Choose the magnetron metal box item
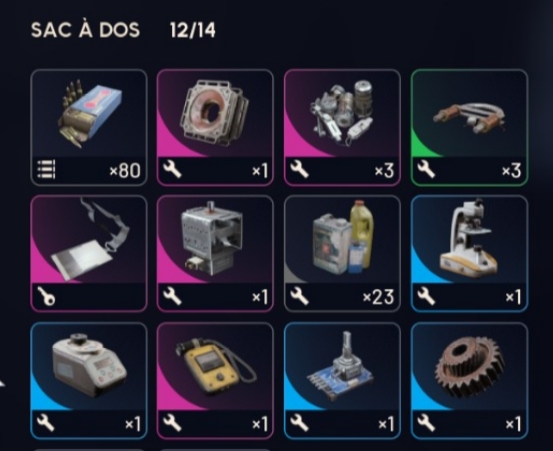This screenshot has height=451, width=553. pos(215,254)
